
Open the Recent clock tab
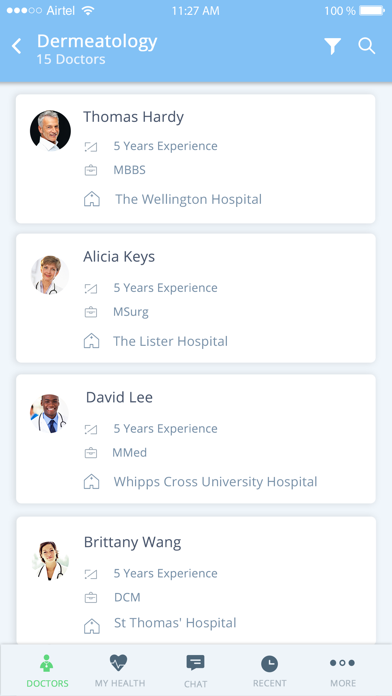point(269,671)
